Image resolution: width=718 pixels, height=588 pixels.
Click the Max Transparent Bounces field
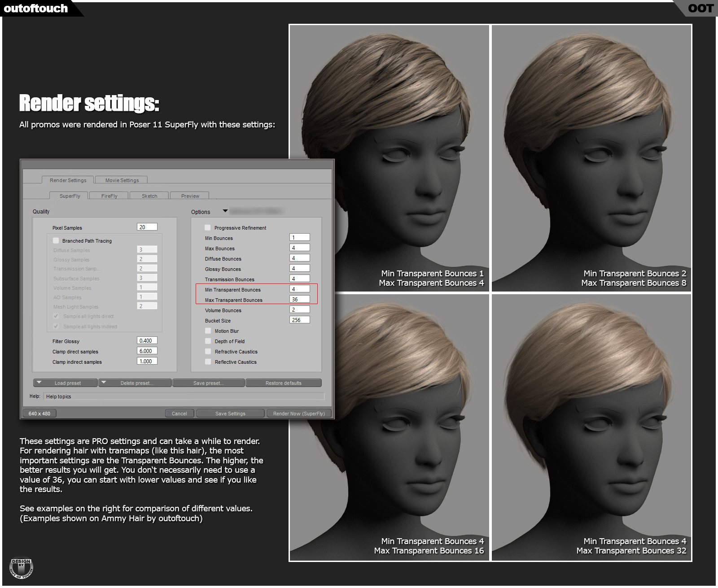(300, 299)
